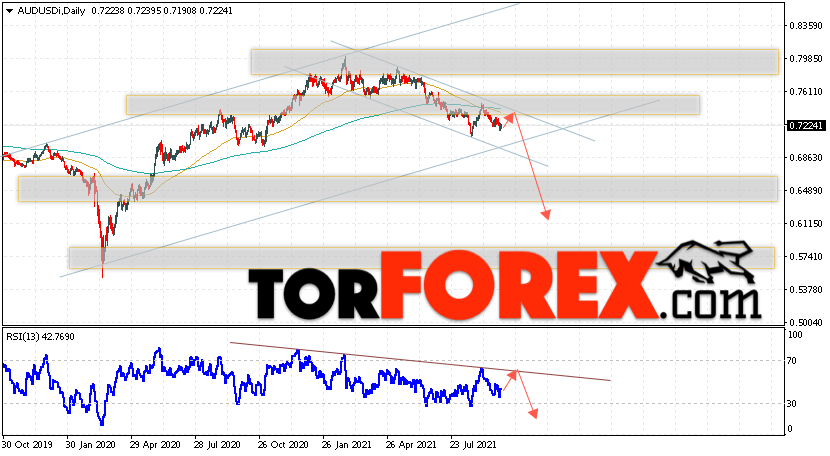Select the 0.61150 price axis label
Screen dimensions: 830x456
(806, 223)
